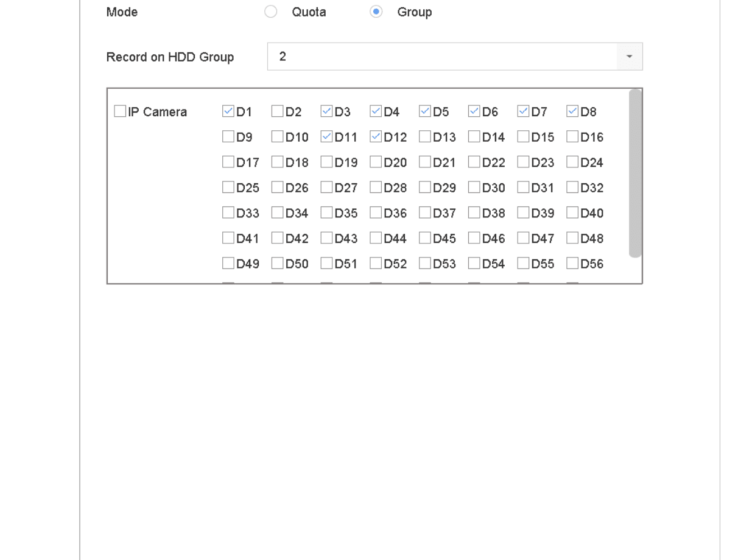Enable camera D20 for this group
The image size is (755, 560).
(x=376, y=163)
